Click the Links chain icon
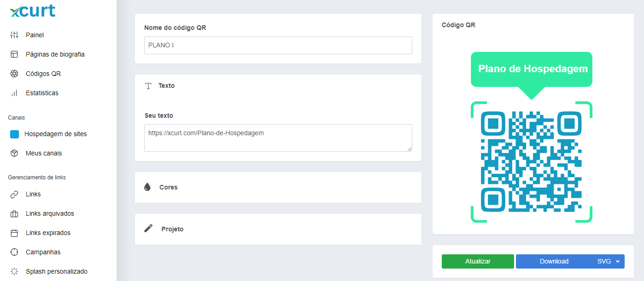The height and width of the screenshot is (281, 644). [x=14, y=194]
